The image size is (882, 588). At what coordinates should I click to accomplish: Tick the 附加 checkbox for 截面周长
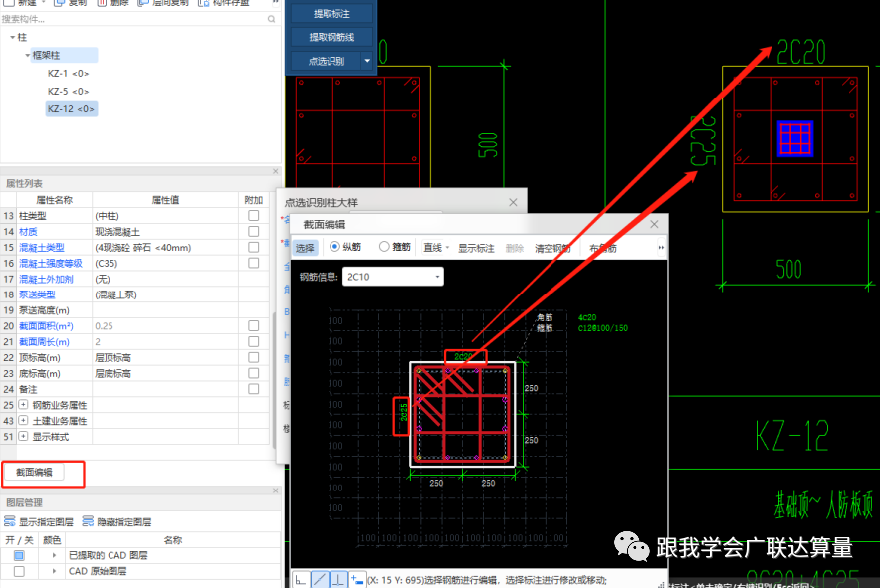pyautogui.click(x=254, y=342)
